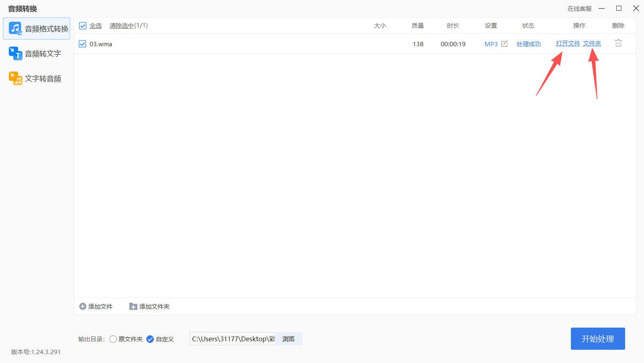Image resolution: width=644 pixels, height=363 pixels.
Task: Click the 全选 link
Action: click(x=96, y=26)
